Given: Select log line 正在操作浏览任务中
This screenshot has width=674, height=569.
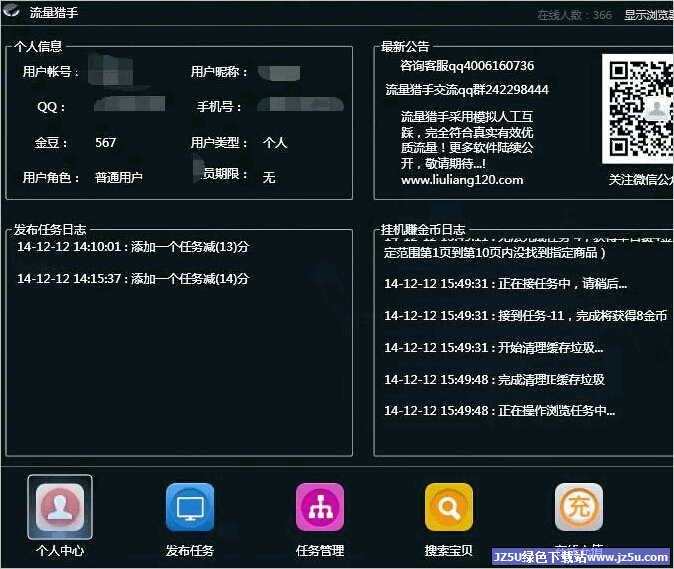Looking at the screenshot, I should [x=499, y=411].
